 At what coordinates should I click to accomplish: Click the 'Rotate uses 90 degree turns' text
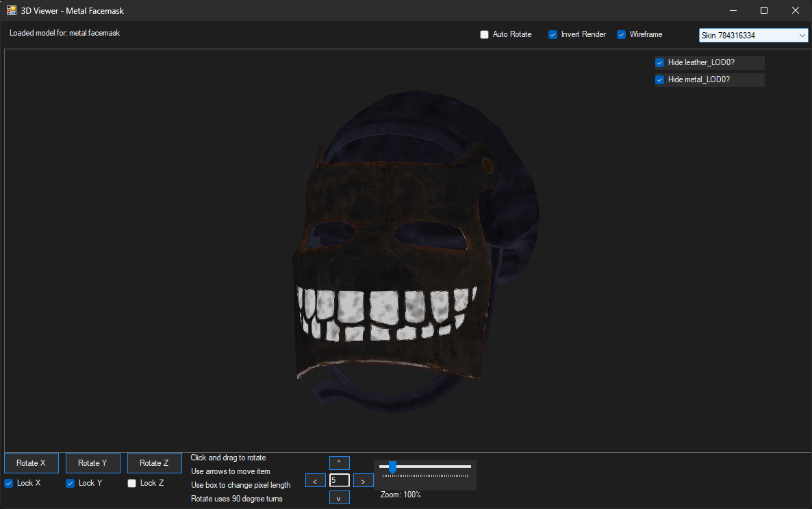(x=237, y=499)
